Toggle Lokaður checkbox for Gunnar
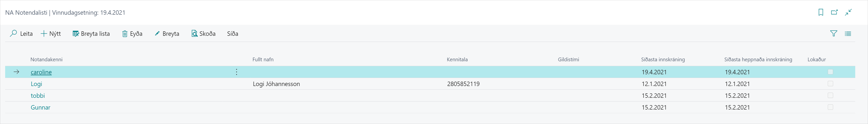Viewport: 868px width, 124px height. [x=830, y=107]
